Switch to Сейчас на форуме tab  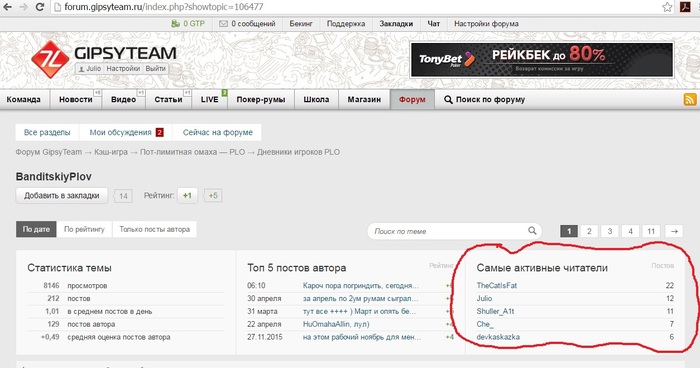(217, 132)
